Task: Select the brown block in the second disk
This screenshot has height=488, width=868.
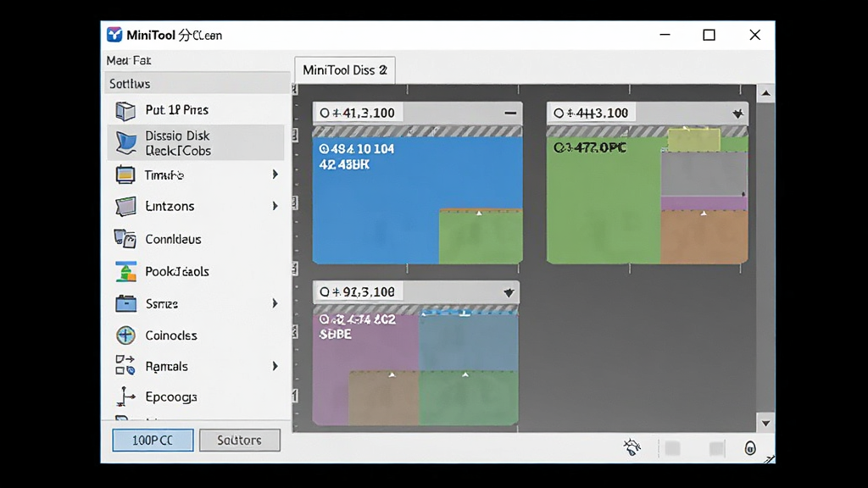Action: (x=704, y=237)
